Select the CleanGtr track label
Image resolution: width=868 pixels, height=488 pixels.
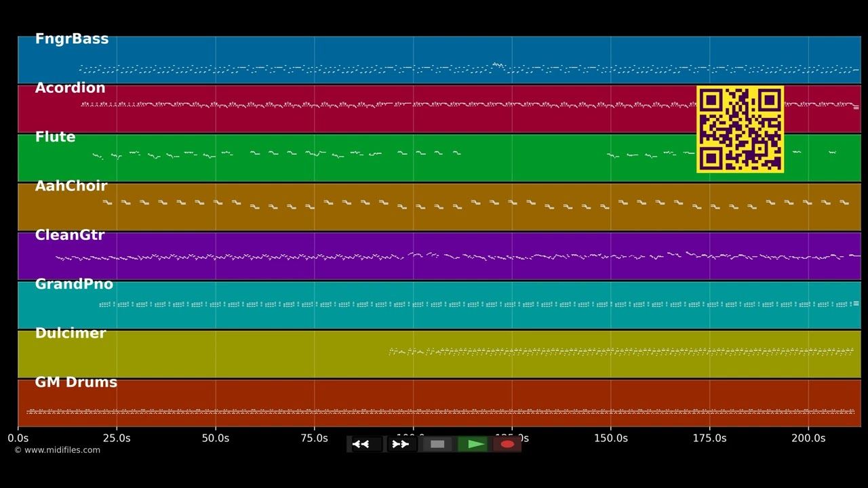pyautogui.click(x=70, y=235)
